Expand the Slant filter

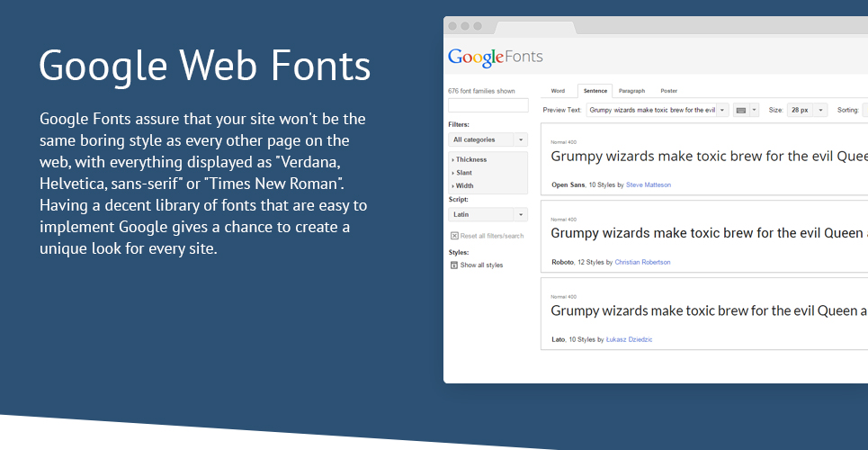pyautogui.click(x=462, y=173)
